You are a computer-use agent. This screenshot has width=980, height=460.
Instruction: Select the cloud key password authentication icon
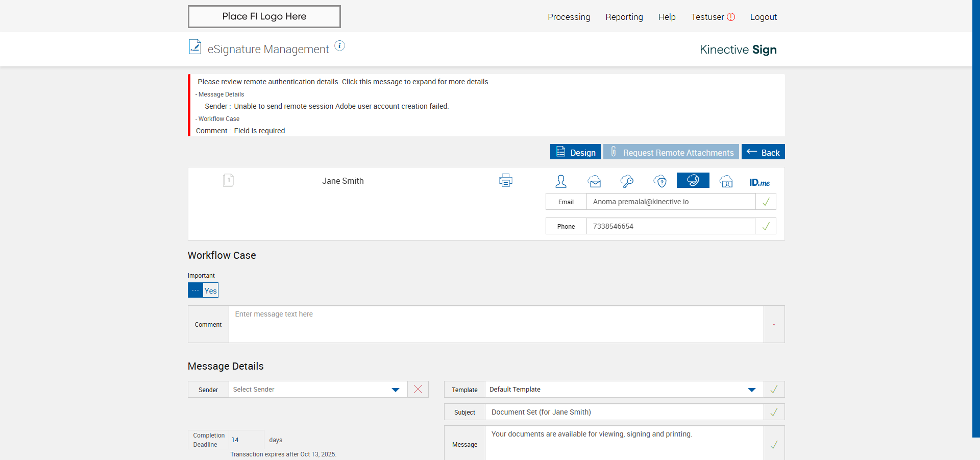[x=627, y=181]
